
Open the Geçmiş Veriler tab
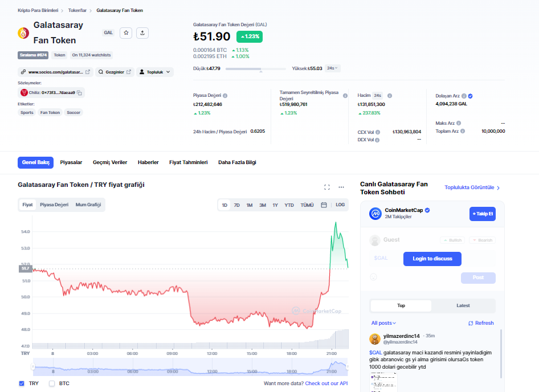[110, 162]
